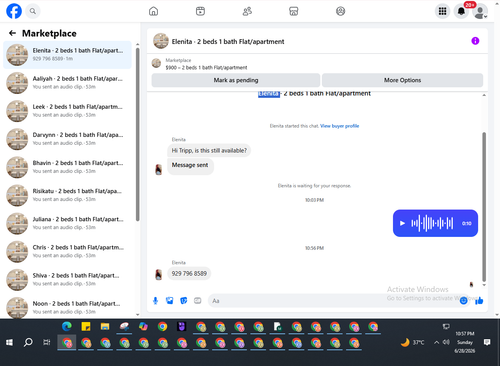Open the Darvynn conversation
Screen dimensions: 500x366
click(67, 139)
